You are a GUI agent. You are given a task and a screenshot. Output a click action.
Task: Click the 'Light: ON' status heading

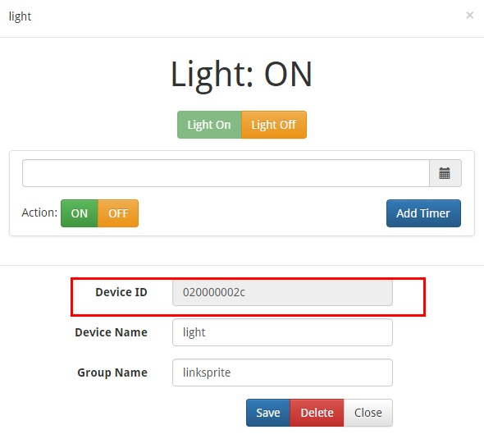click(242, 74)
